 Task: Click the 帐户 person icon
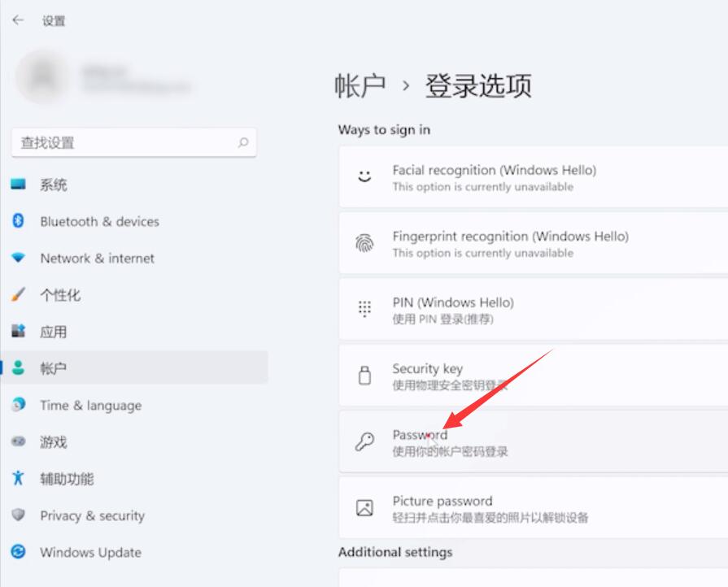pyautogui.click(x=18, y=367)
